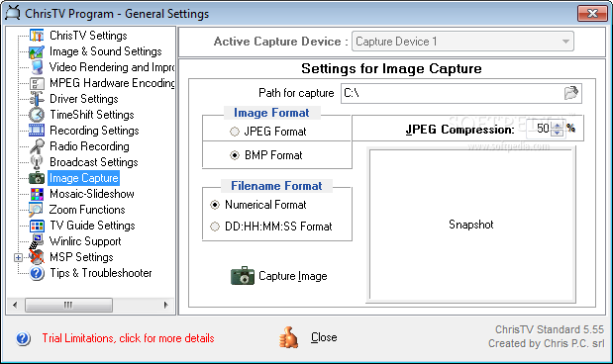Go to Winlirc Support

point(85,241)
